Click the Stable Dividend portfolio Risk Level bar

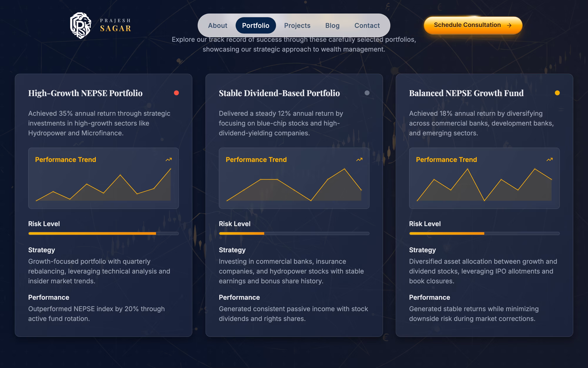(294, 233)
